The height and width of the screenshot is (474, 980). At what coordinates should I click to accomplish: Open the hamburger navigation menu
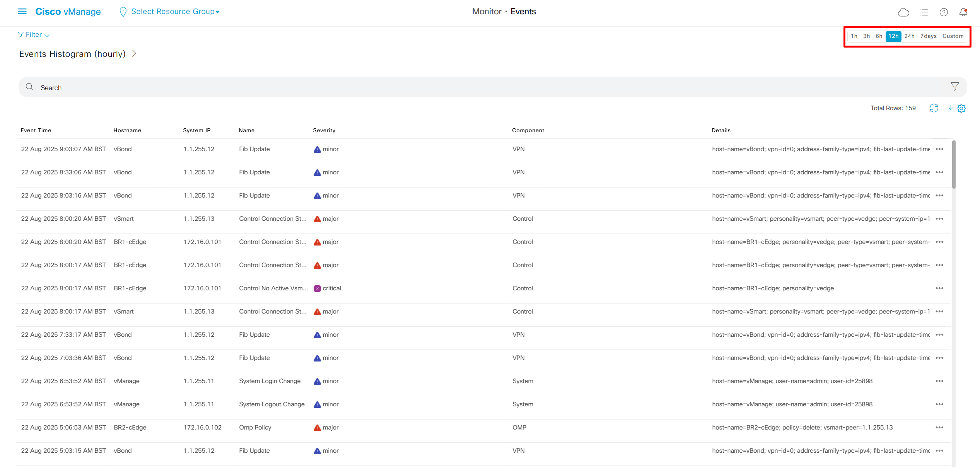22,12
